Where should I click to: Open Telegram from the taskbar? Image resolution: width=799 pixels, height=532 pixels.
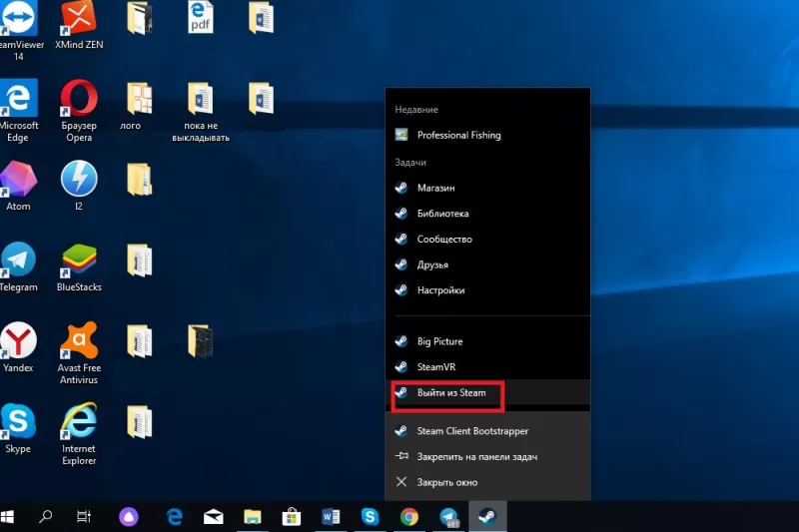448,516
